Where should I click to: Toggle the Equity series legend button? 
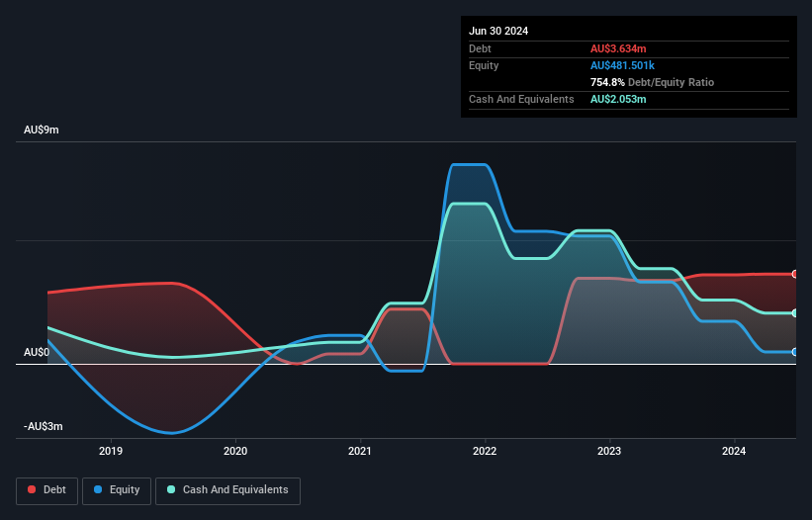pyautogui.click(x=117, y=490)
